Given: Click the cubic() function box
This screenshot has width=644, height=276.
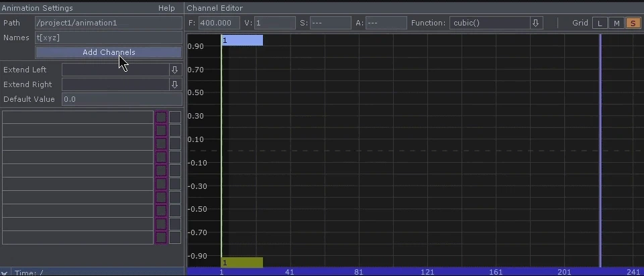Looking at the screenshot, I should point(490,23).
